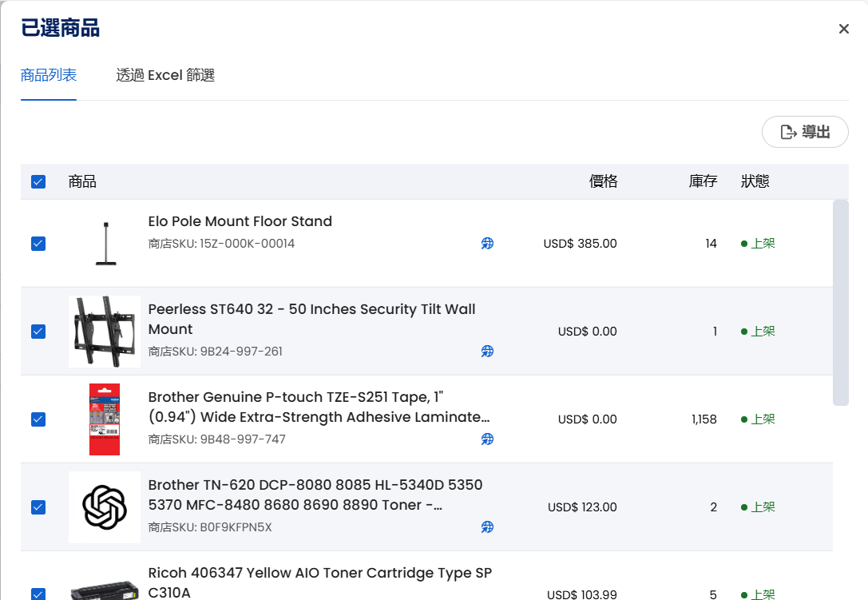Click the Brother TN-620 toner thumbnail
Screen dimensions: 868x600
(x=105, y=507)
